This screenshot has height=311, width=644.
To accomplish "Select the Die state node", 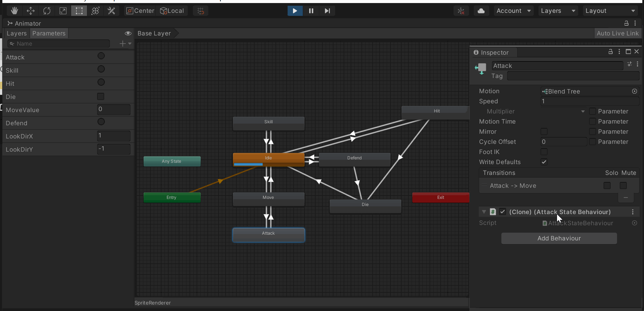I will (365, 206).
